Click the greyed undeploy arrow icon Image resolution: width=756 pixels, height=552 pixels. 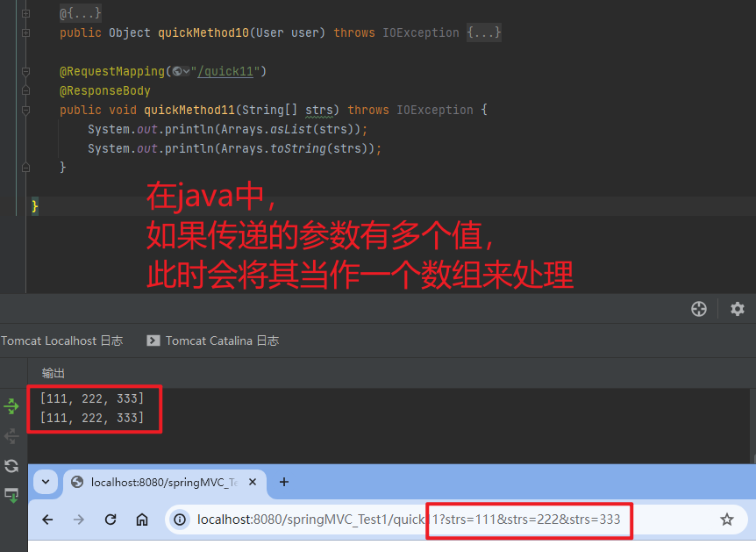[x=11, y=436]
